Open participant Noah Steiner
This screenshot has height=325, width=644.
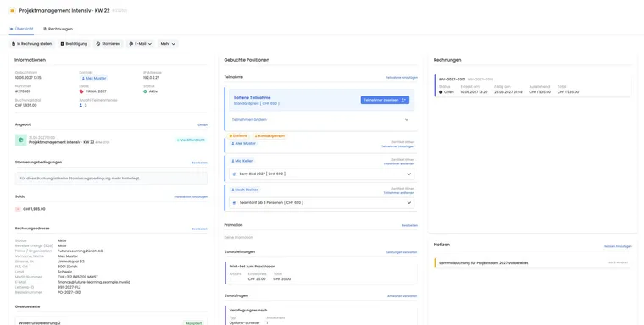[x=245, y=190]
